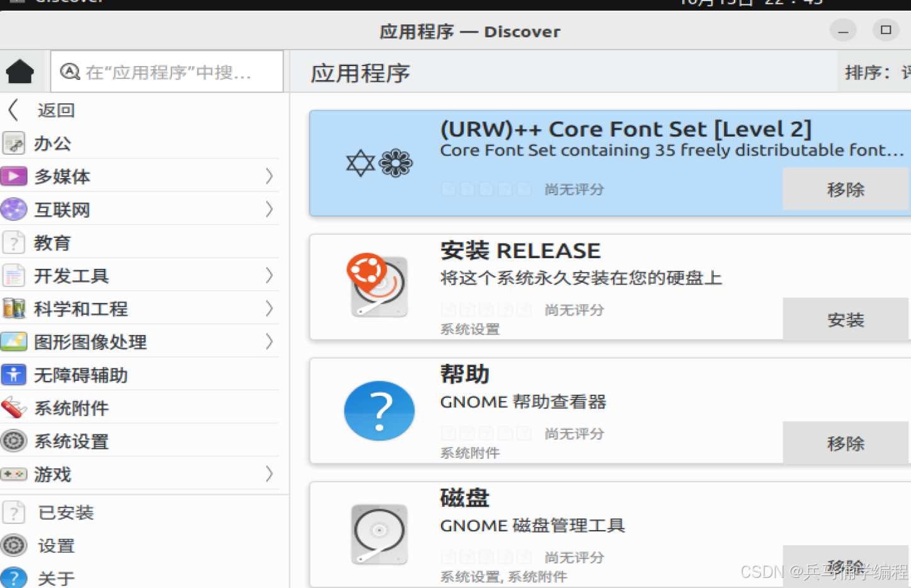This screenshot has height=588, width=911.
Task: Go back using the 返回 arrow
Action: tap(13, 110)
